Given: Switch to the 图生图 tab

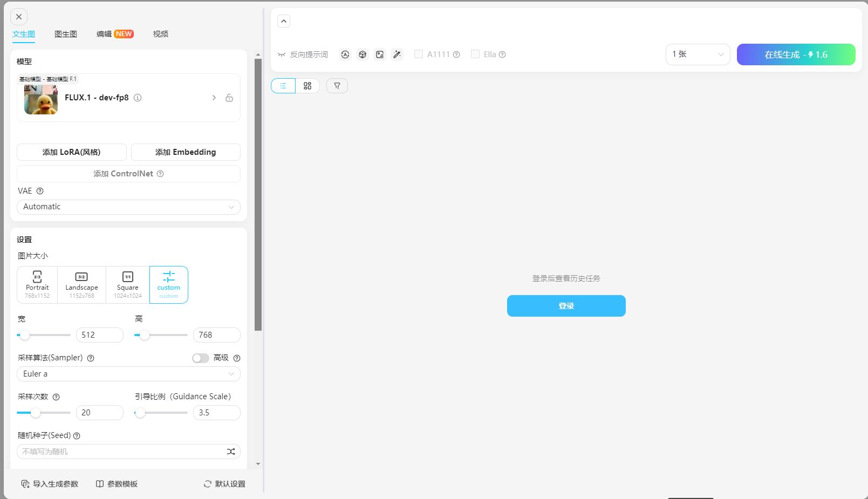Looking at the screenshot, I should click(x=66, y=34).
